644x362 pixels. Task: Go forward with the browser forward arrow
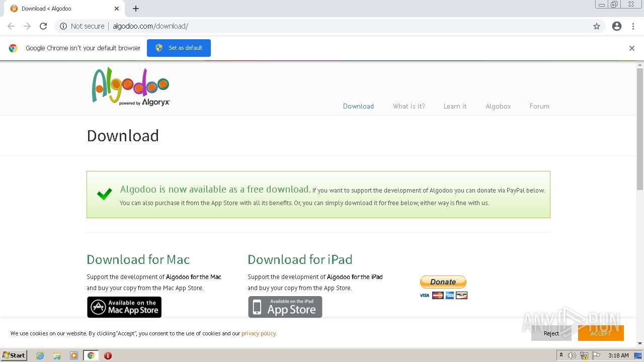[x=27, y=26]
